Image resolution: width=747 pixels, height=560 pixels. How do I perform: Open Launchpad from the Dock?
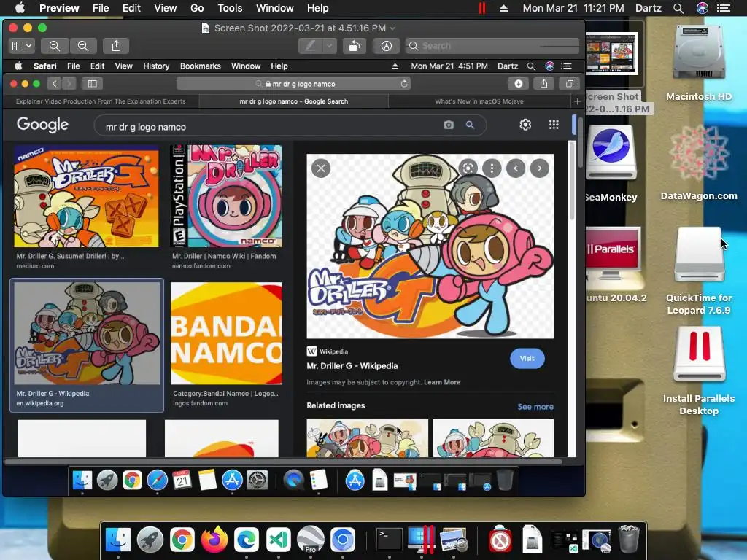tap(150, 540)
